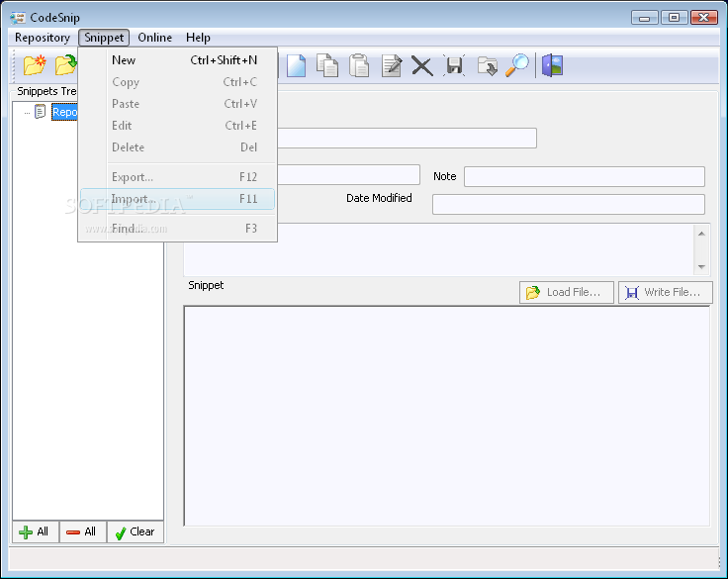
Task: Open the Online menu
Action: coord(154,38)
